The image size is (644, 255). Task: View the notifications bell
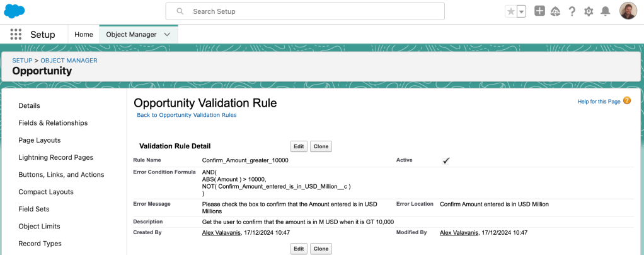pyautogui.click(x=606, y=11)
